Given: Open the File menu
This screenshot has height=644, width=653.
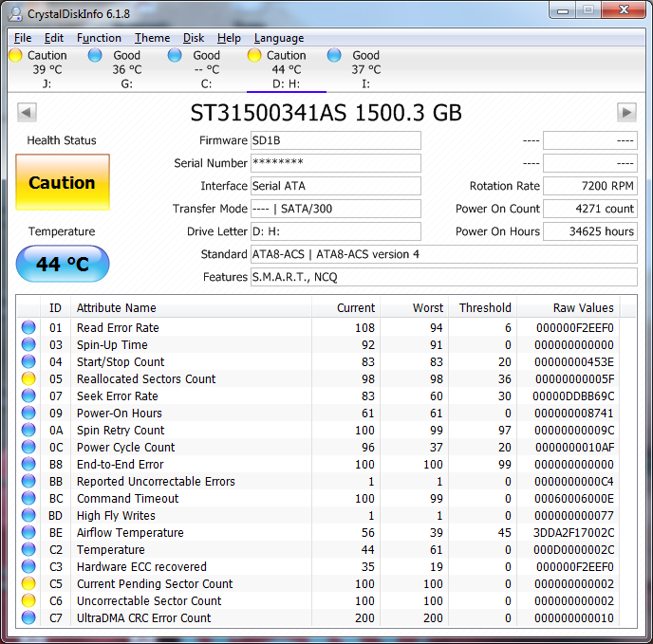Looking at the screenshot, I should (x=23, y=38).
